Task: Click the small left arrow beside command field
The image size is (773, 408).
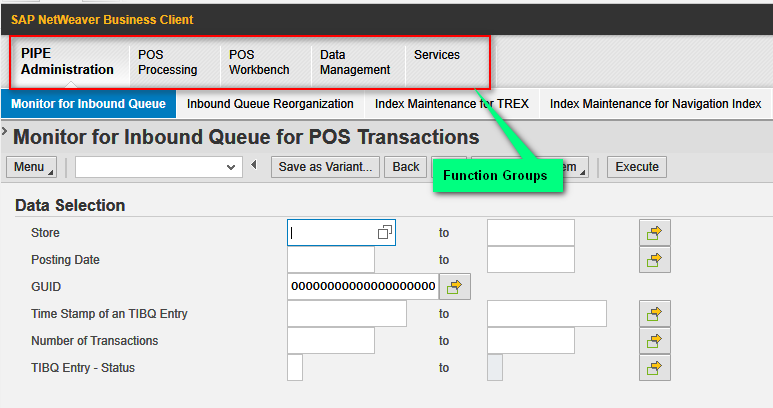Action: (254, 166)
